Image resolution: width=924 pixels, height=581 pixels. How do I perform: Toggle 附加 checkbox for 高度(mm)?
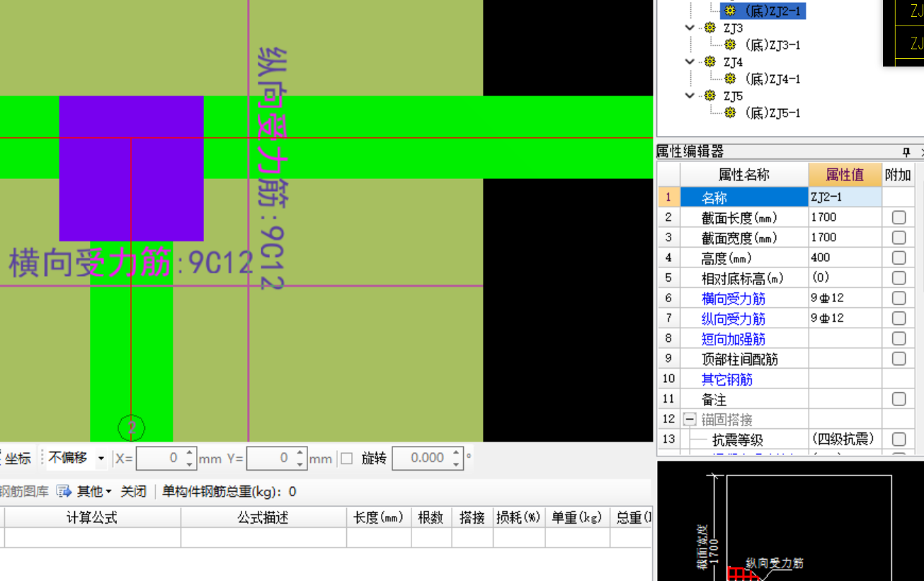point(899,258)
